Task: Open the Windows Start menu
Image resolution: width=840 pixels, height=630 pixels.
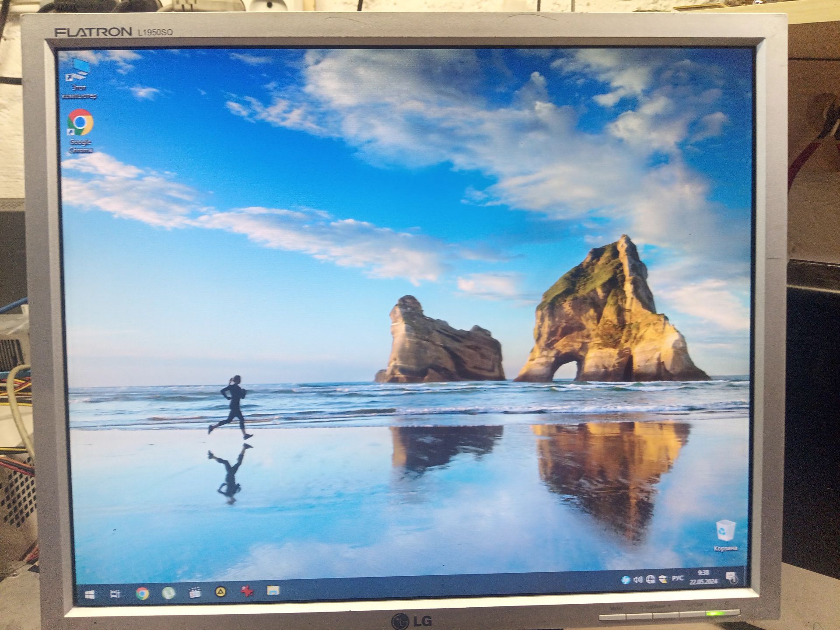Action: [90, 595]
